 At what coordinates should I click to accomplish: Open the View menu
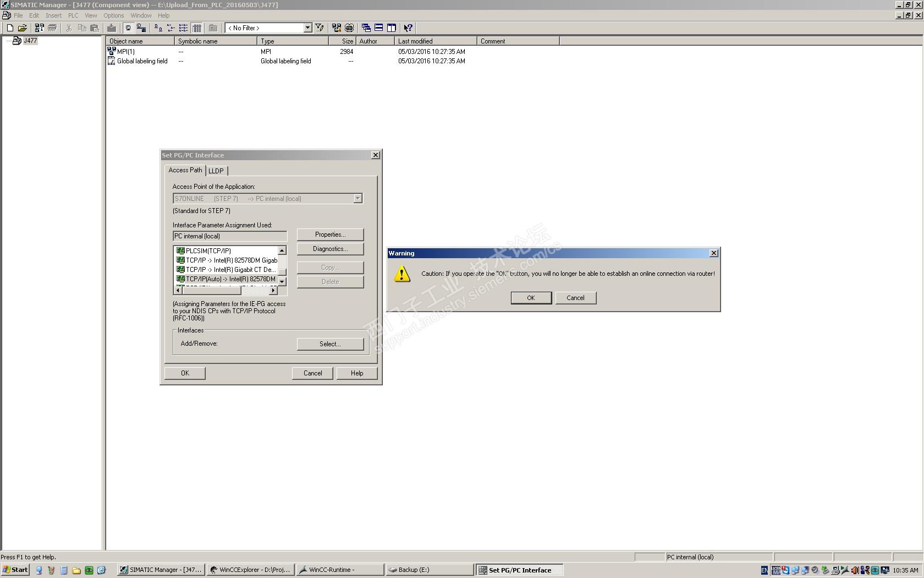[x=91, y=15]
